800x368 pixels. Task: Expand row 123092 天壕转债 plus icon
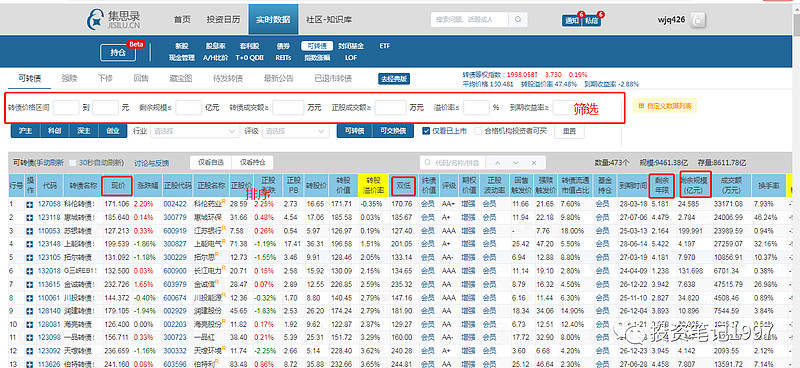30,351
